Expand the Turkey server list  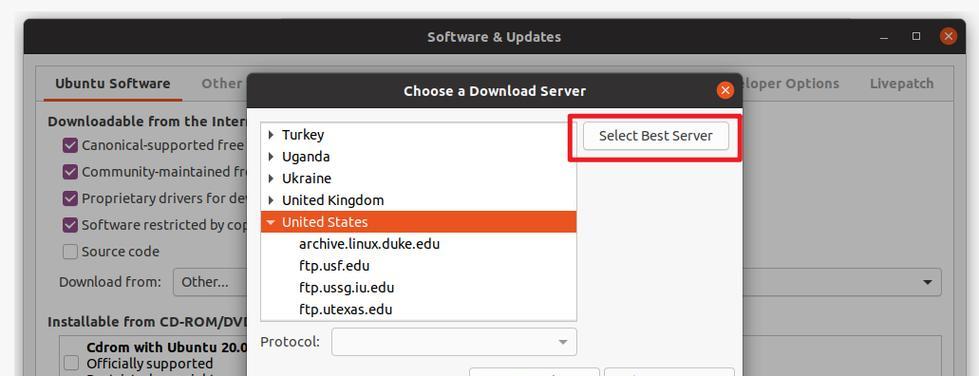point(271,134)
